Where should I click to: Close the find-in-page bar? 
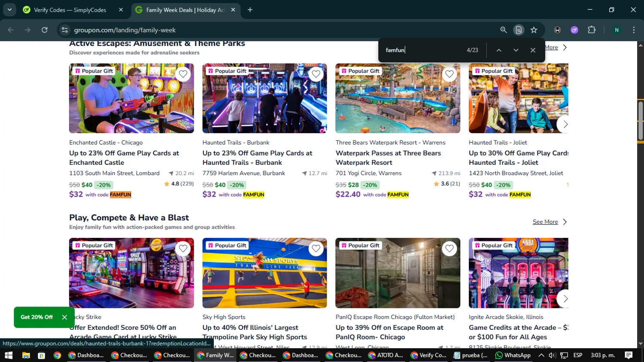533,50
